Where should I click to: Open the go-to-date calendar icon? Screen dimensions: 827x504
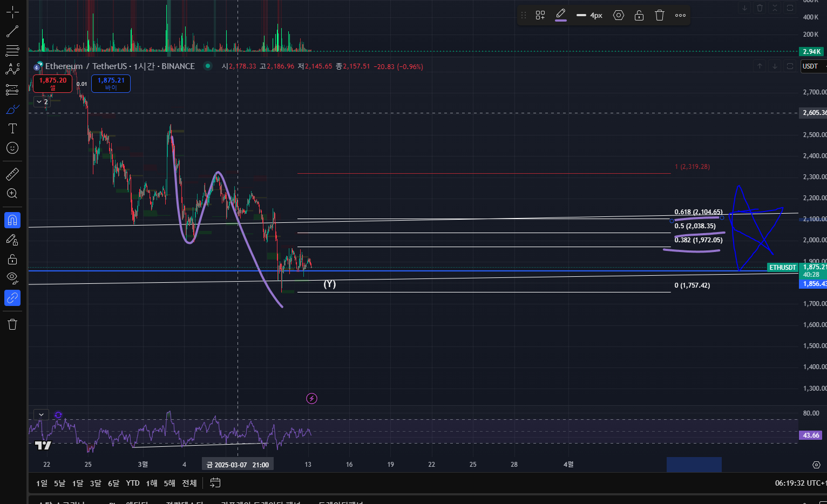point(215,483)
